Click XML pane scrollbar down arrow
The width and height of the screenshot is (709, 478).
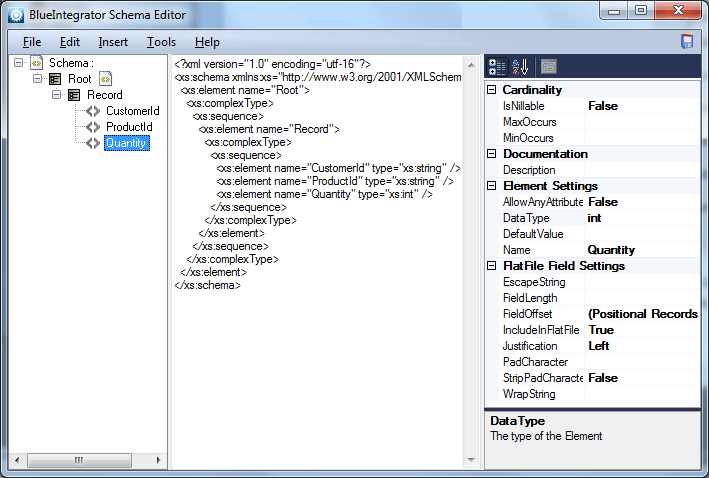(471, 460)
